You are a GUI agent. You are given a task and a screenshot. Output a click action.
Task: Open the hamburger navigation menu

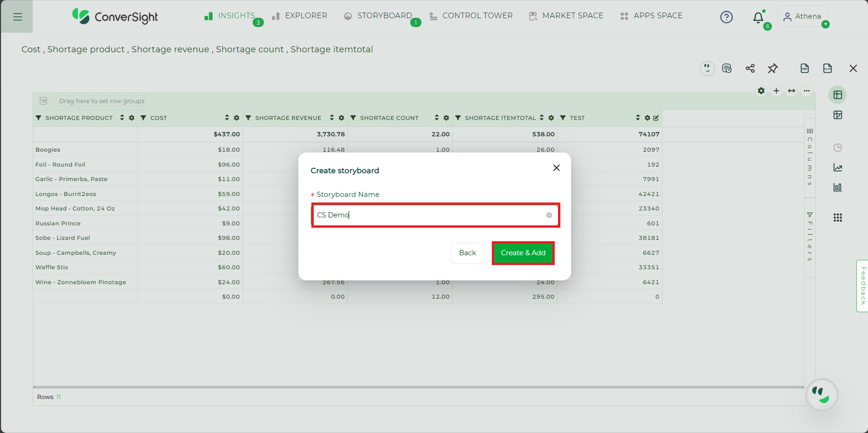pos(18,17)
